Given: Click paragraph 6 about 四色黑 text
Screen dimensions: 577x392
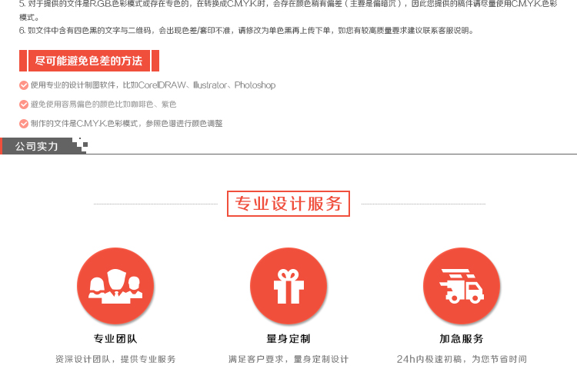Looking at the screenshot, I should pos(246,31).
